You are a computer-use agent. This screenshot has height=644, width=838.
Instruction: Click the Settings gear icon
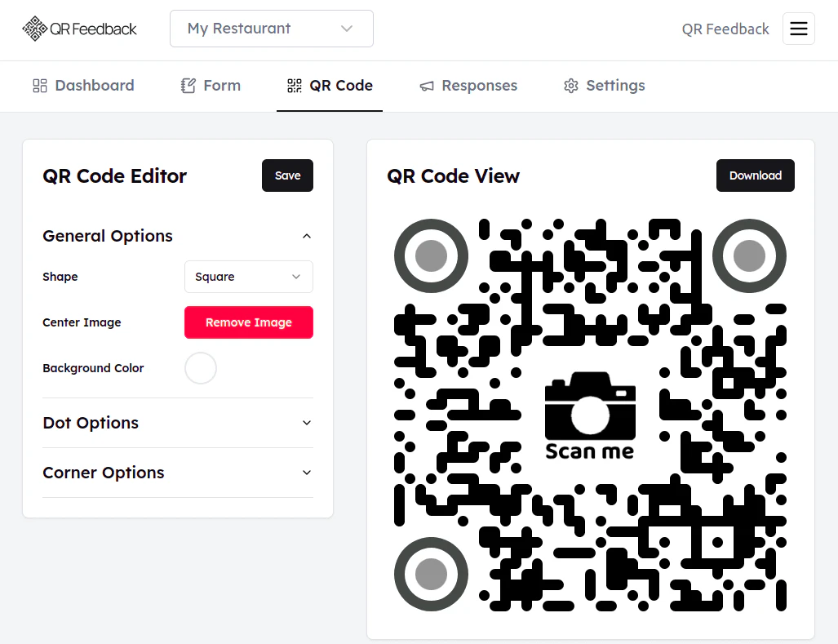[571, 85]
